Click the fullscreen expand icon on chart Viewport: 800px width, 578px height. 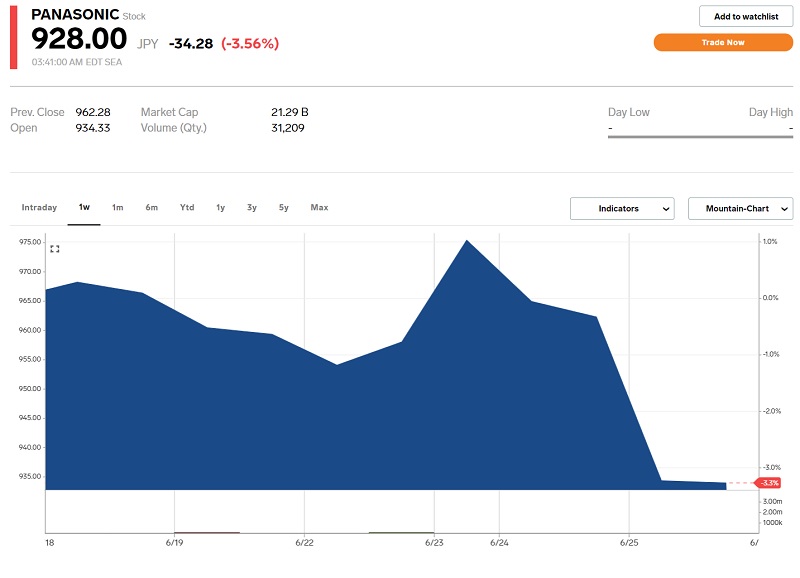tap(55, 249)
